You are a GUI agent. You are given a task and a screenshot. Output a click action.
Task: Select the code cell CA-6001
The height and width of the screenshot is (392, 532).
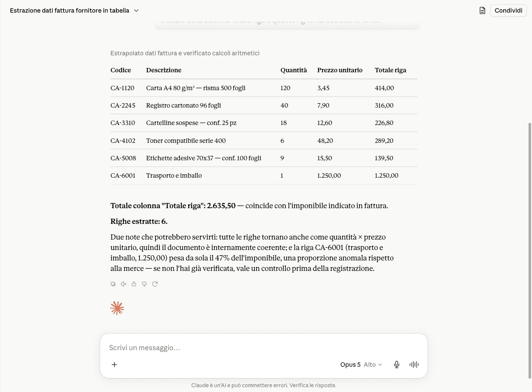[x=123, y=176]
